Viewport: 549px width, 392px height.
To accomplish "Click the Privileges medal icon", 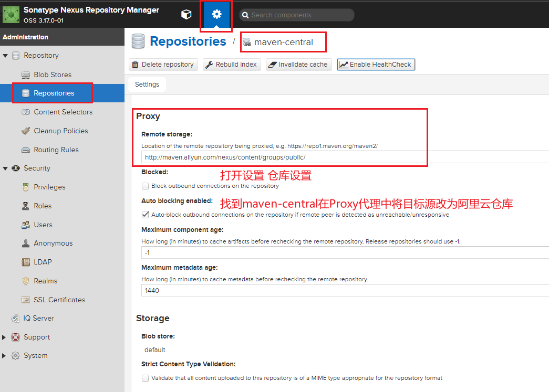I will 26,187.
